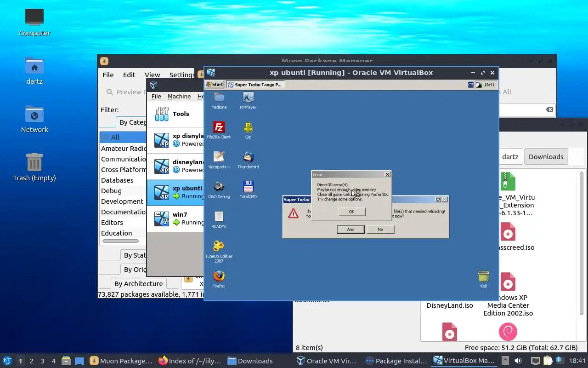Open the FileZilla Client shortcut
588x368 pixels.
coord(219,129)
